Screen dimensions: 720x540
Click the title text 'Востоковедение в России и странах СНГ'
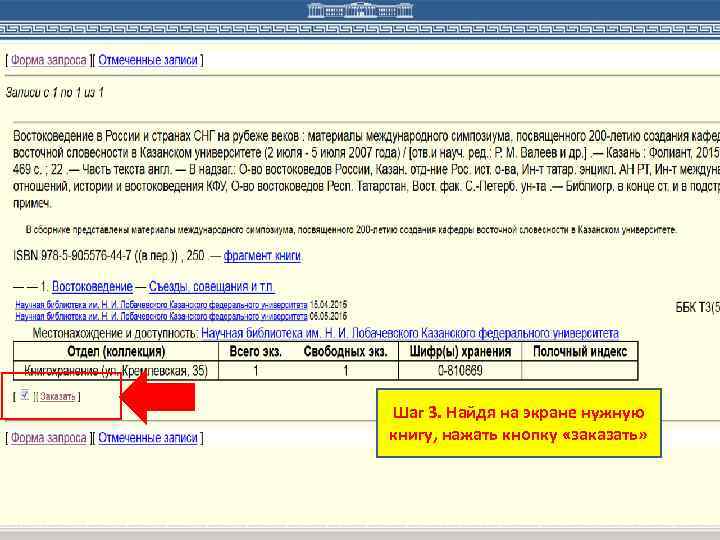(x=114, y=136)
